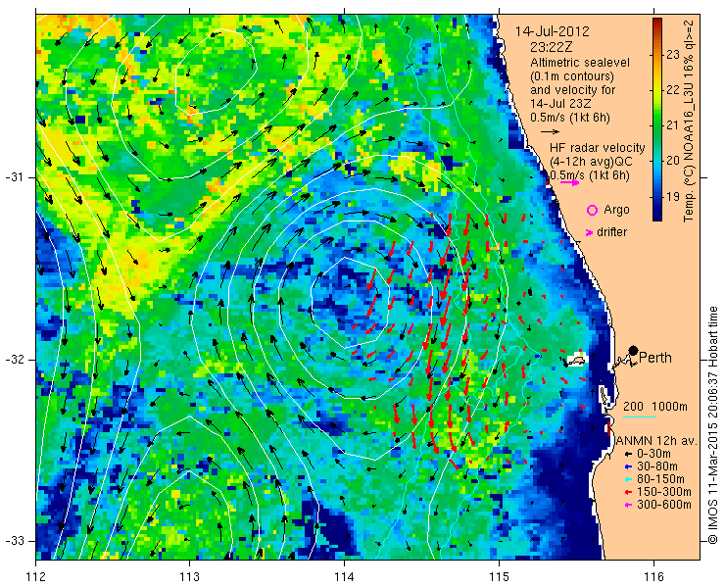Click the Perth city label
725x588 pixels.
click(x=655, y=358)
